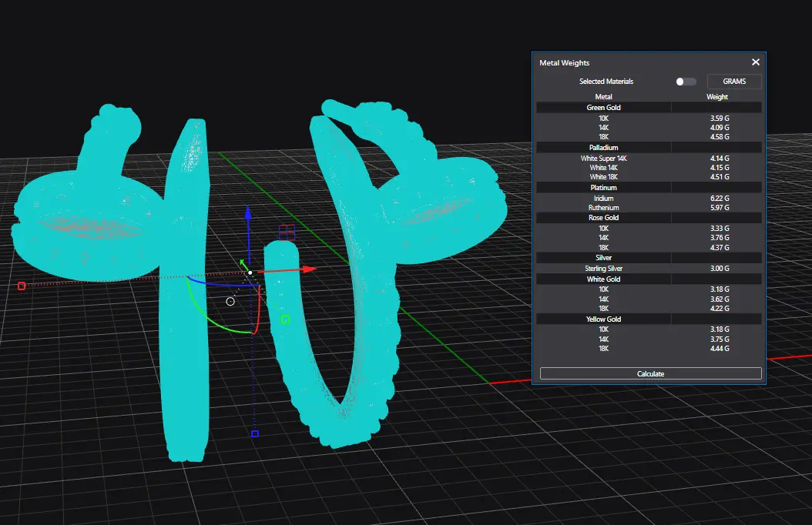Click the GRAMS unit button

pyautogui.click(x=733, y=82)
